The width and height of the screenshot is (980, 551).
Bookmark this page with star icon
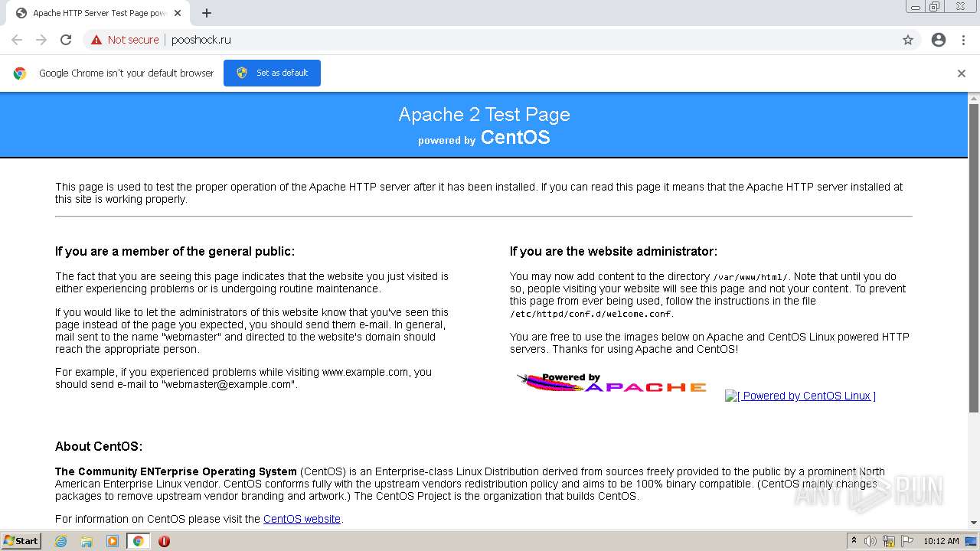(908, 40)
